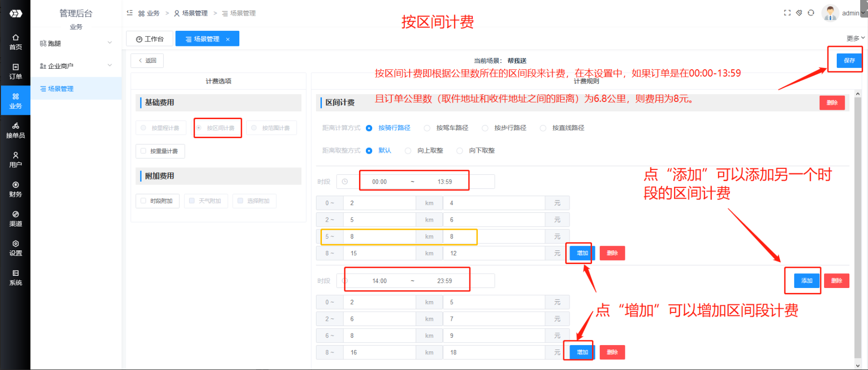Open the 设置 settings sidebar icon
Screen dimensions: 868x370
15,248
